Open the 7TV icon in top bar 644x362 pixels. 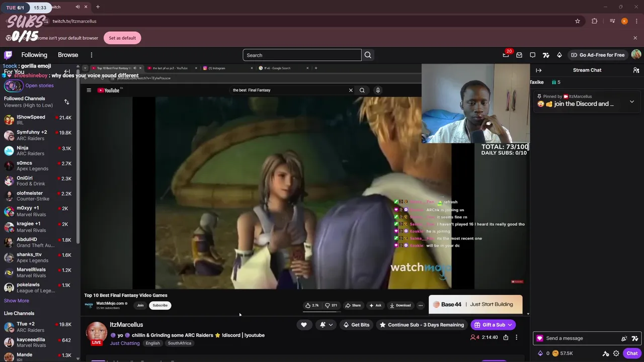[546, 55]
